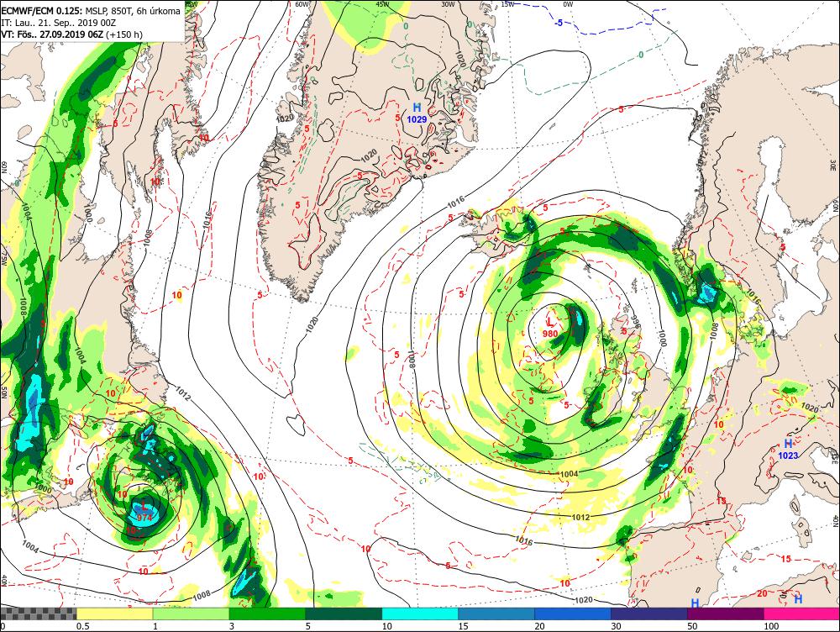Viewport: 840px width, 632px height.
Task: Click the light green 1–3 mm legend swatch
Action: 192,614
